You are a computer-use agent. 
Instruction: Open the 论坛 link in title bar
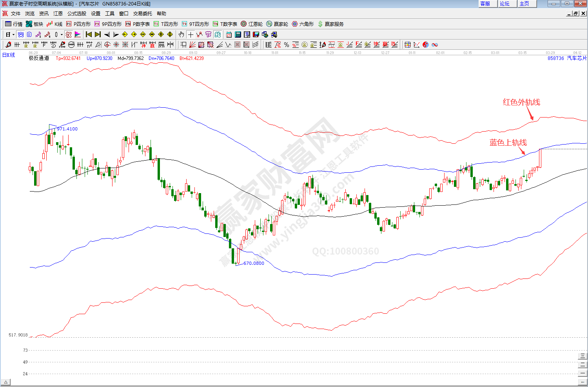[505, 4]
